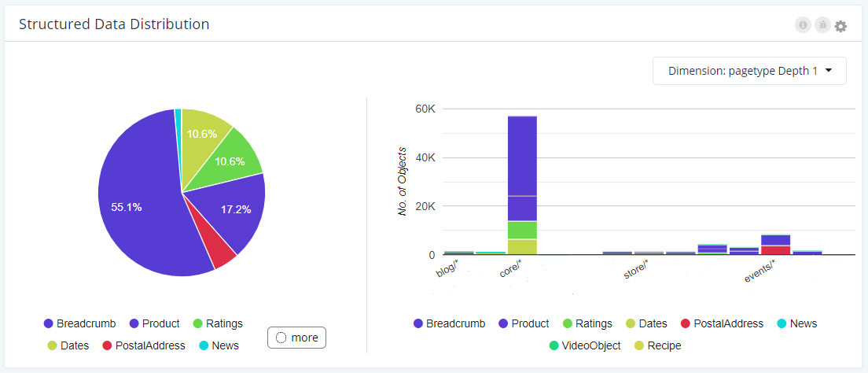Toggle News series in bar legend
Screen dimensions: 868x373
coord(796,323)
